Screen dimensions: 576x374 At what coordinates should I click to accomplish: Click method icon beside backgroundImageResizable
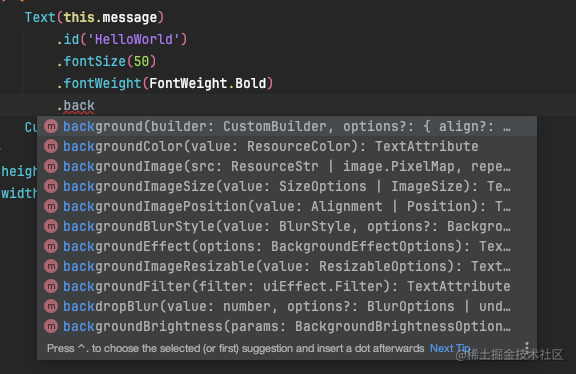pos(51,266)
